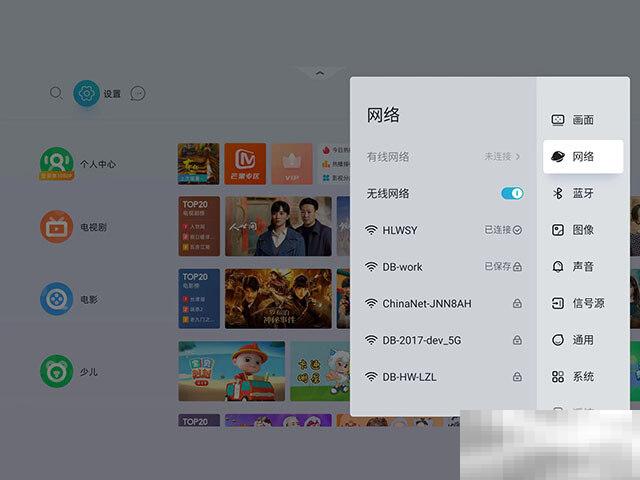Click the DB-HW-LZL network name
This screenshot has height=480, width=640.
[x=409, y=377]
